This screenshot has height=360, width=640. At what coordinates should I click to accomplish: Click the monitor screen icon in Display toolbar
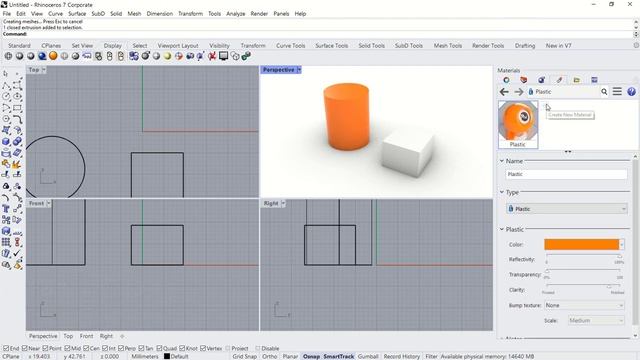coord(223,56)
